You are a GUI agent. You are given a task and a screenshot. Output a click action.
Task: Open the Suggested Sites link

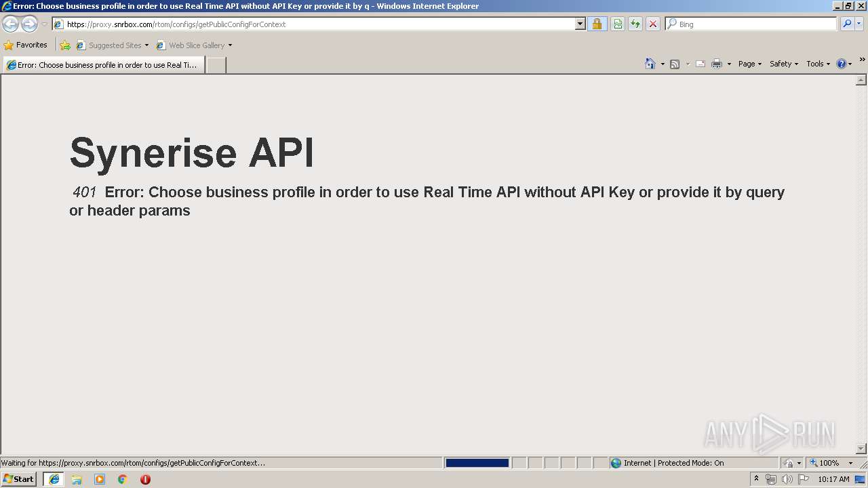(113, 45)
